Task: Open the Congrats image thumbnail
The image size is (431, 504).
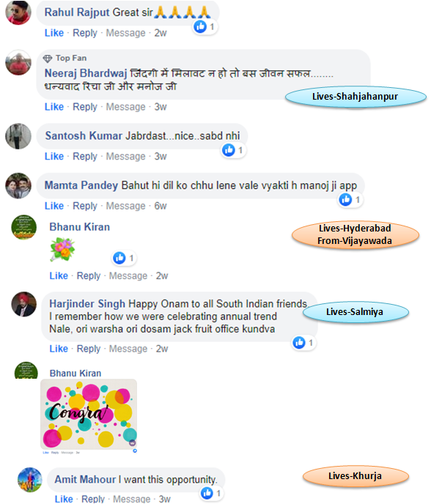Action: pyautogui.click(x=89, y=414)
